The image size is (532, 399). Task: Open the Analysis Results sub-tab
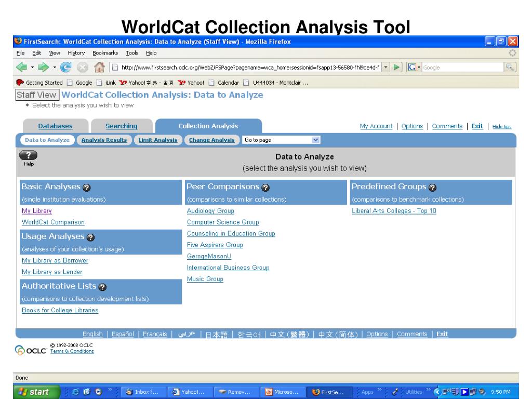click(x=104, y=140)
